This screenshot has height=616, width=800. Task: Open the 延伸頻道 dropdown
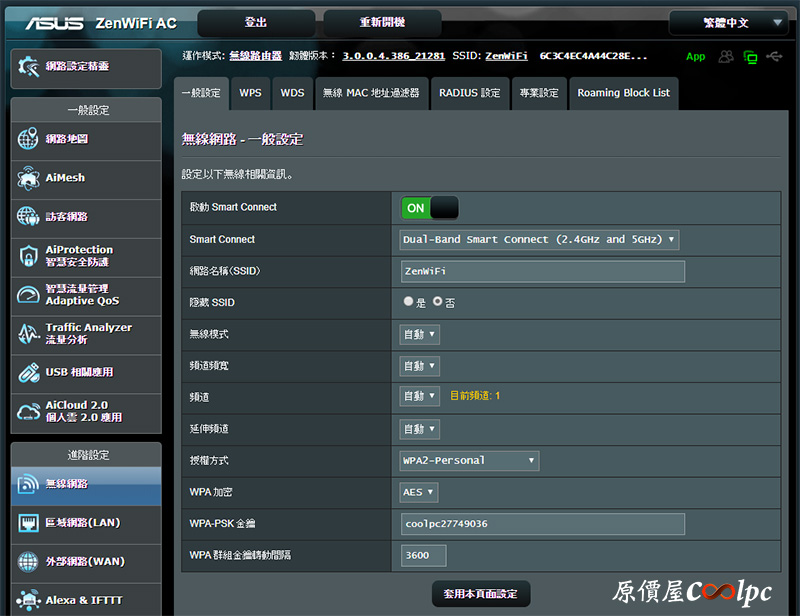(419, 429)
